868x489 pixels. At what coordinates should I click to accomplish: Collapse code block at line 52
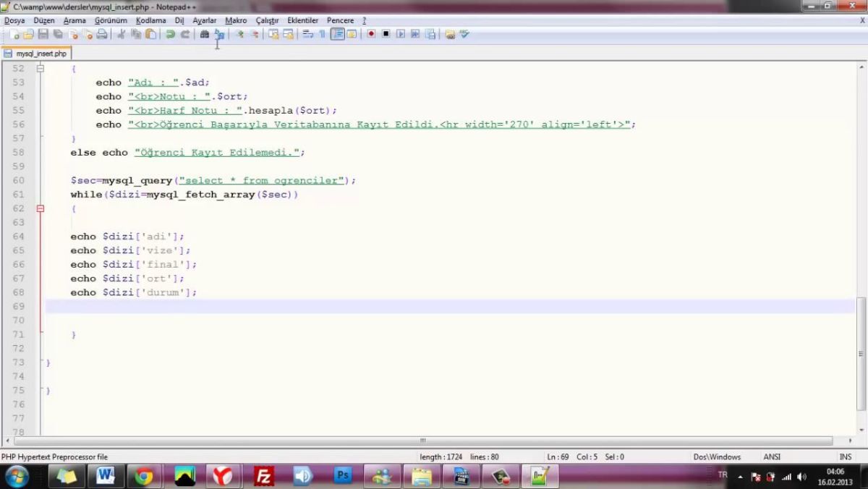point(40,69)
